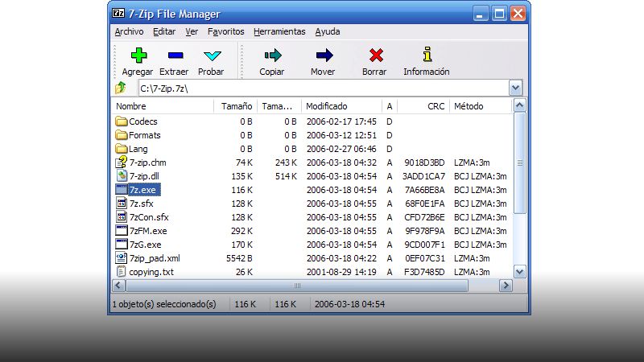Click the copying.txt file icon
This screenshot has width=644, height=362.
[121, 271]
